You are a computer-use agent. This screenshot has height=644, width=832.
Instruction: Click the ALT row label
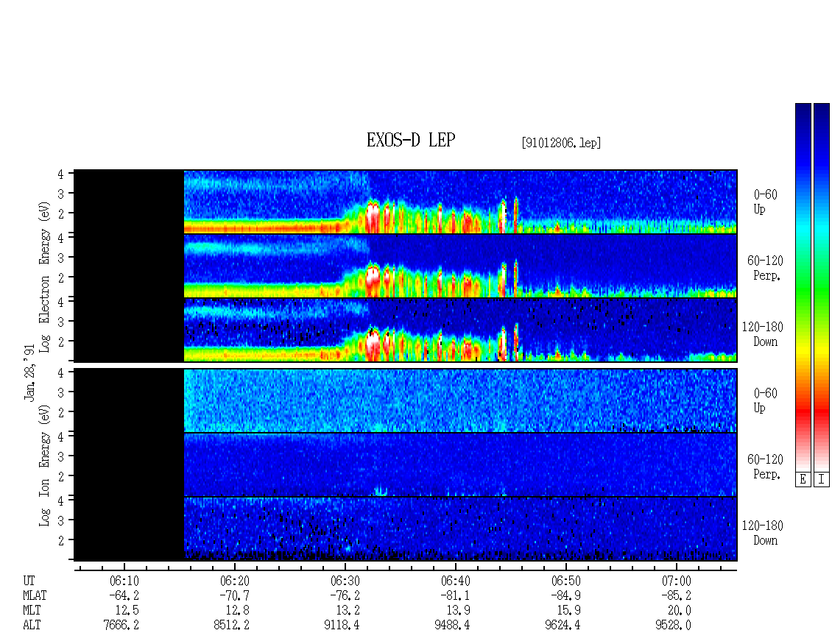pyautogui.click(x=32, y=626)
